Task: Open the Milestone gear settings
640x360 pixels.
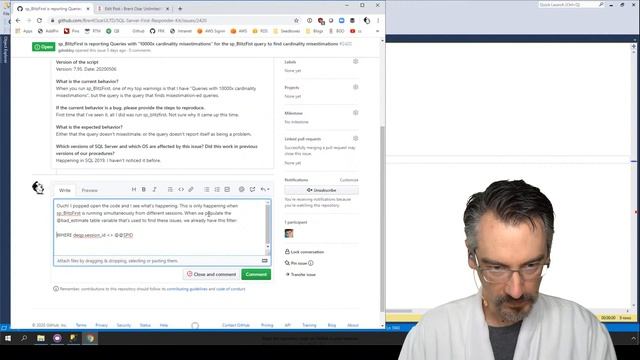Action: 356,113
